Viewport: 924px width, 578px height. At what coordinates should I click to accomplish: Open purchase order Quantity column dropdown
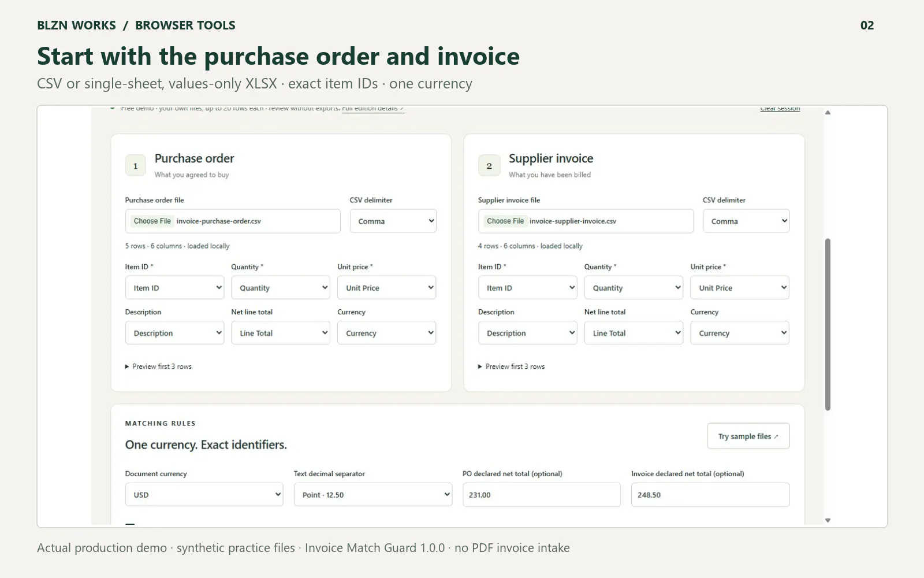281,288
